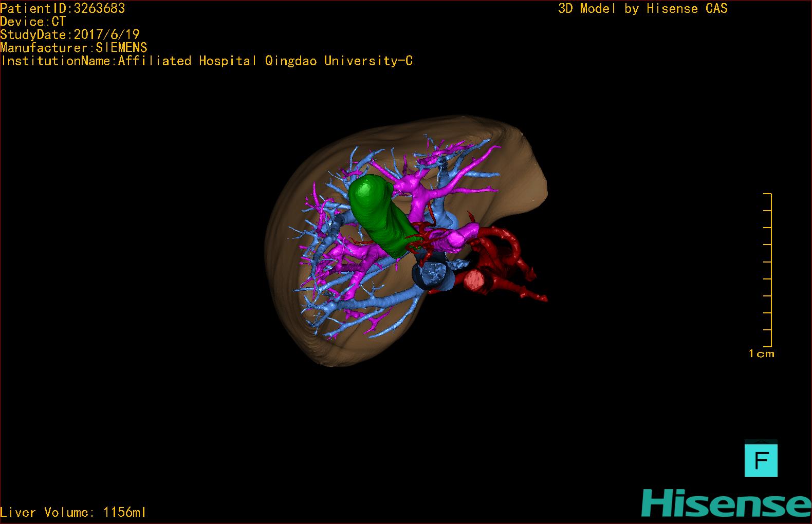Click the vertical scale bar ruler
Screen dimensions: 812x524
[x=768, y=270]
